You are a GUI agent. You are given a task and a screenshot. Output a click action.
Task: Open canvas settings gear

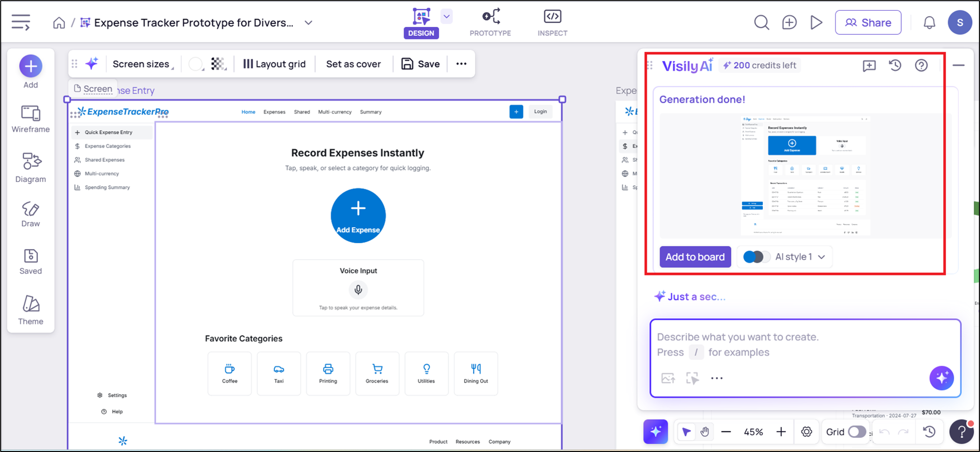click(x=807, y=432)
